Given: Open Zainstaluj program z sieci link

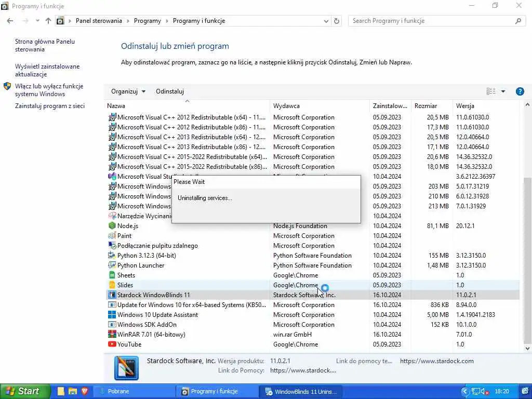Looking at the screenshot, I should [50, 106].
